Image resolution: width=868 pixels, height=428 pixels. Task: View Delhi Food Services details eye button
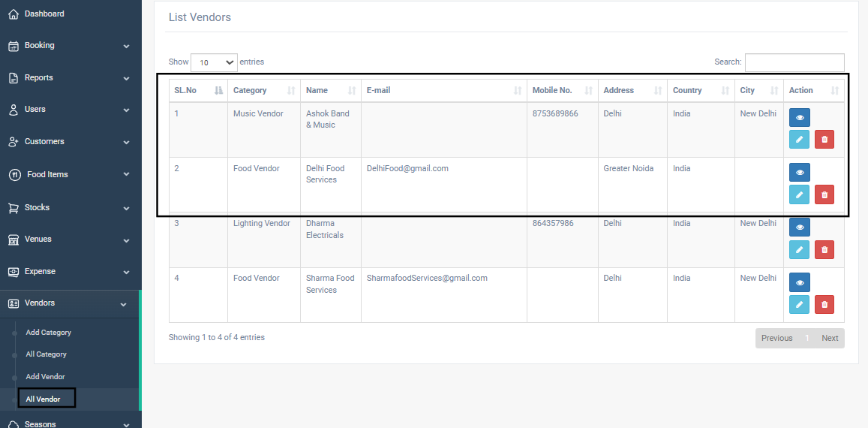800,173
